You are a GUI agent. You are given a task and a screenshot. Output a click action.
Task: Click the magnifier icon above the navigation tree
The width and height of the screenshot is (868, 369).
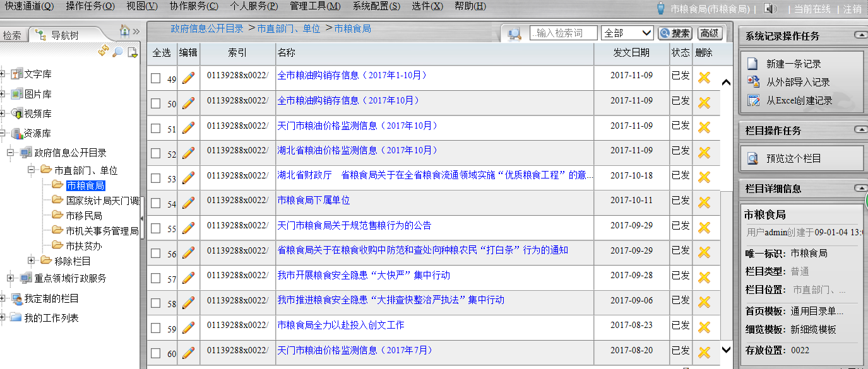(117, 52)
